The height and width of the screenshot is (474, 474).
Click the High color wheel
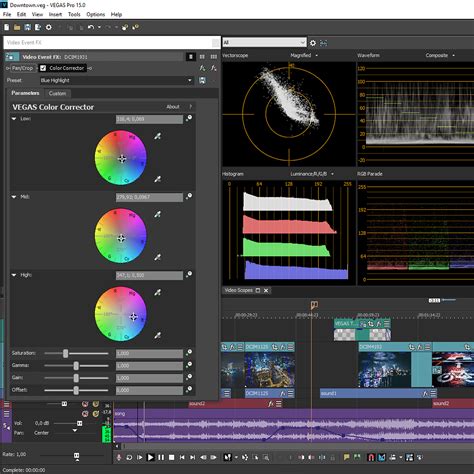pyautogui.click(x=121, y=314)
